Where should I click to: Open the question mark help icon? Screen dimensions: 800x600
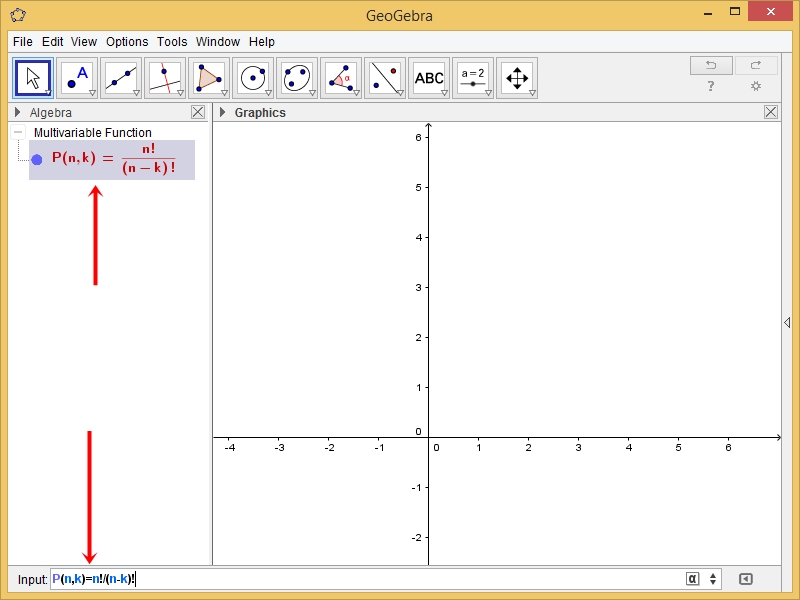point(711,86)
